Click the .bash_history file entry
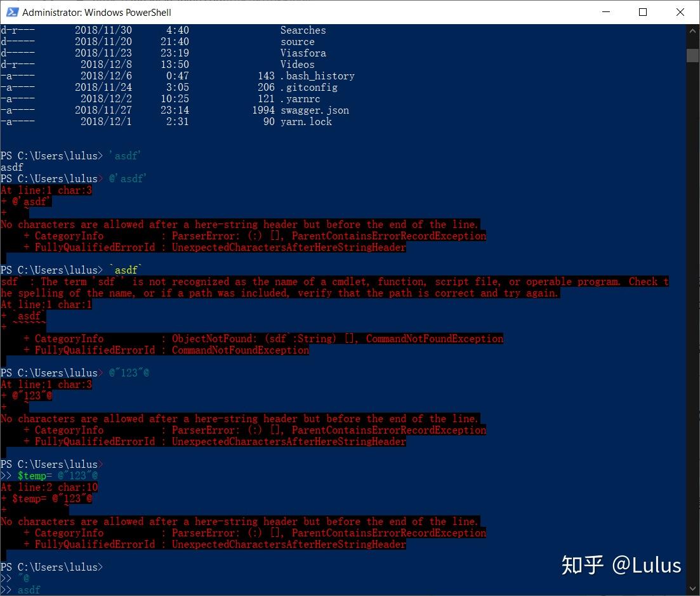This screenshot has height=596, width=700. pyautogui.click(x=319, y=76)
